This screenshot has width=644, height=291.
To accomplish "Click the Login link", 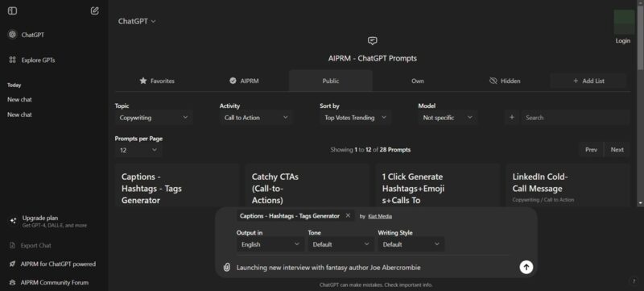I will click(x=623, y=40).
